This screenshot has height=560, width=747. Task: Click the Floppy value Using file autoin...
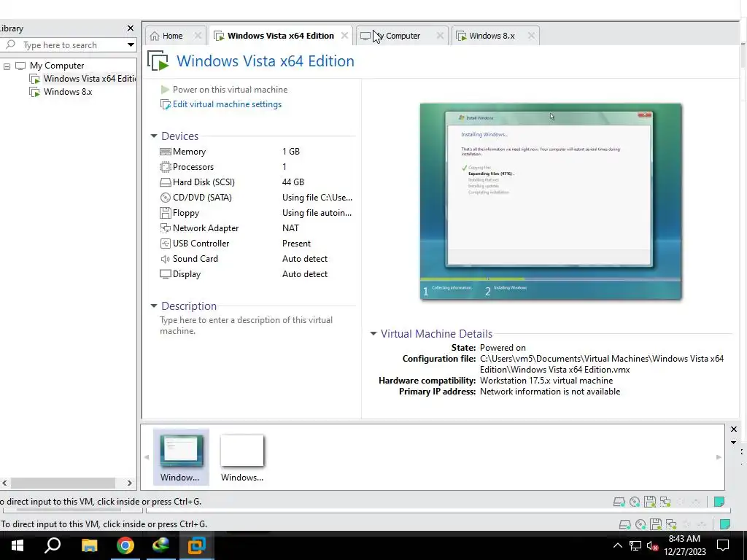coord(317,213)
